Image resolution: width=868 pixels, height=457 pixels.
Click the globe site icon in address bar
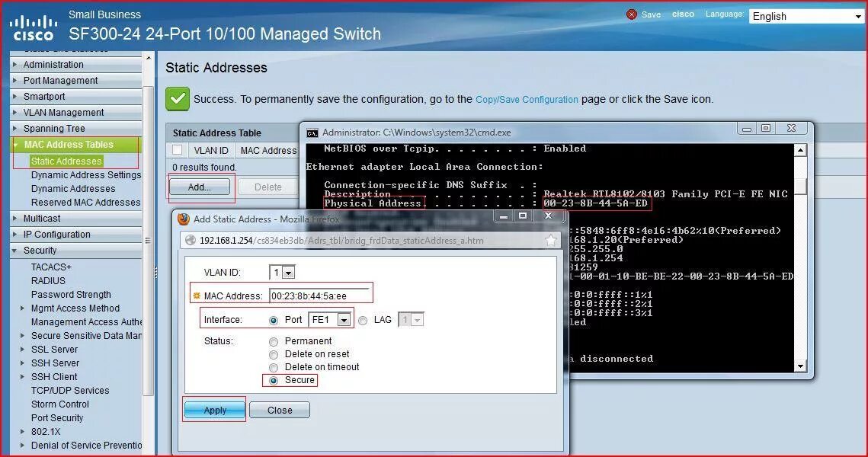click(191, 240)
